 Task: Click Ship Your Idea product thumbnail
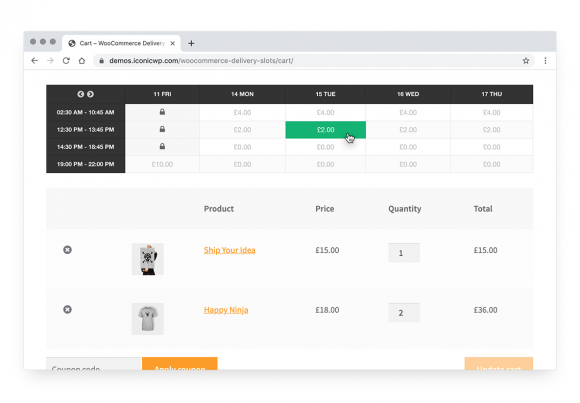tap(148, 259)
